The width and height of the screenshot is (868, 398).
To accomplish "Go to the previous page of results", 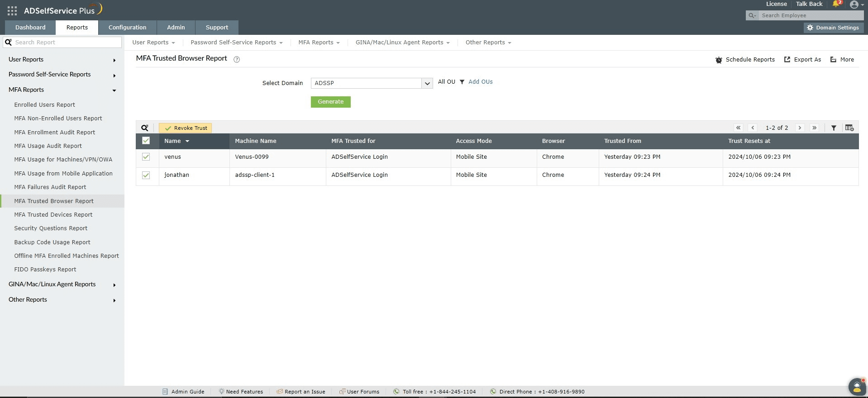I will click(753, 128).
